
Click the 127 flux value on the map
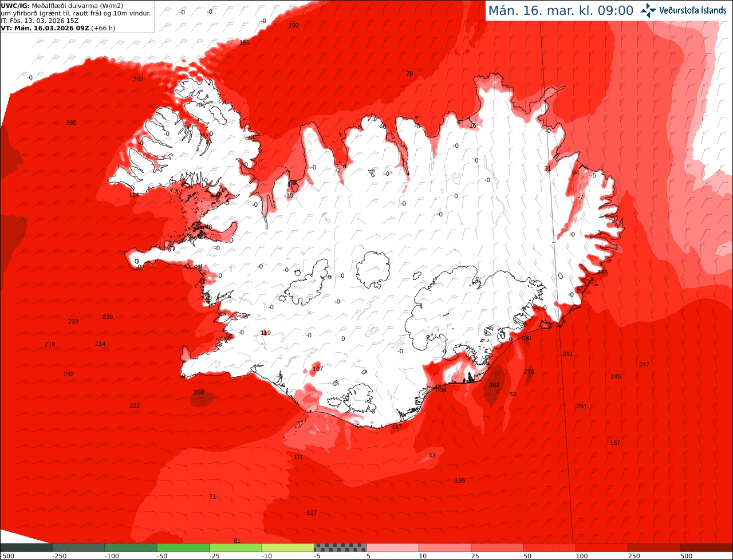(312, 512)
